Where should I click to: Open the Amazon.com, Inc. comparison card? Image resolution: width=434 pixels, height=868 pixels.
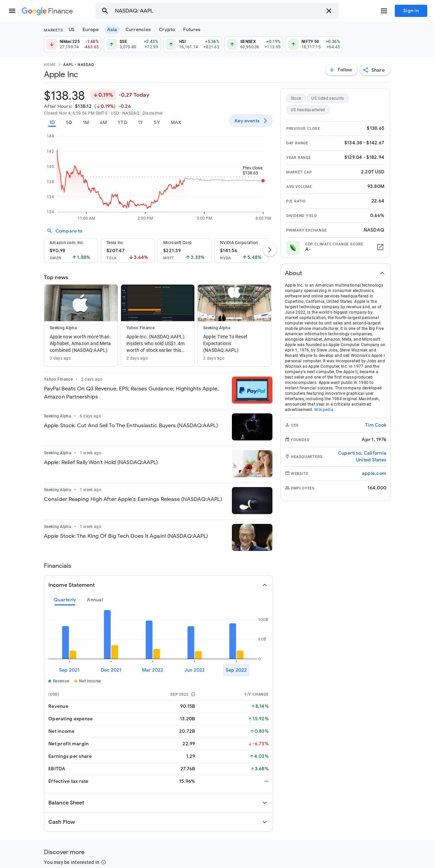[71, 250]
